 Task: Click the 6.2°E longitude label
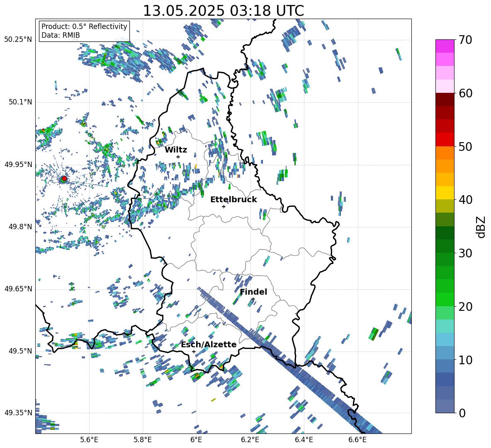(250, 440)
